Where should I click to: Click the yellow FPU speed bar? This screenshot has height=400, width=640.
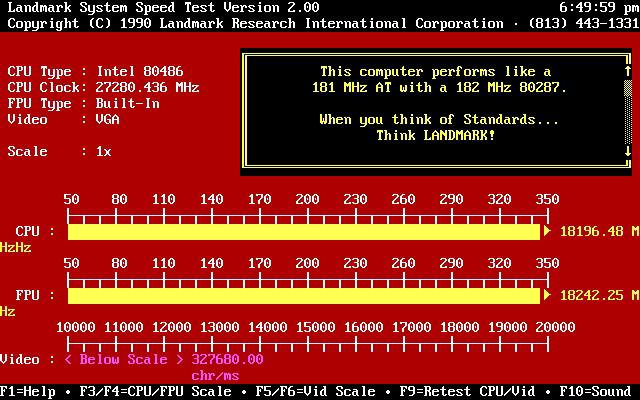[x=304, y=296]
